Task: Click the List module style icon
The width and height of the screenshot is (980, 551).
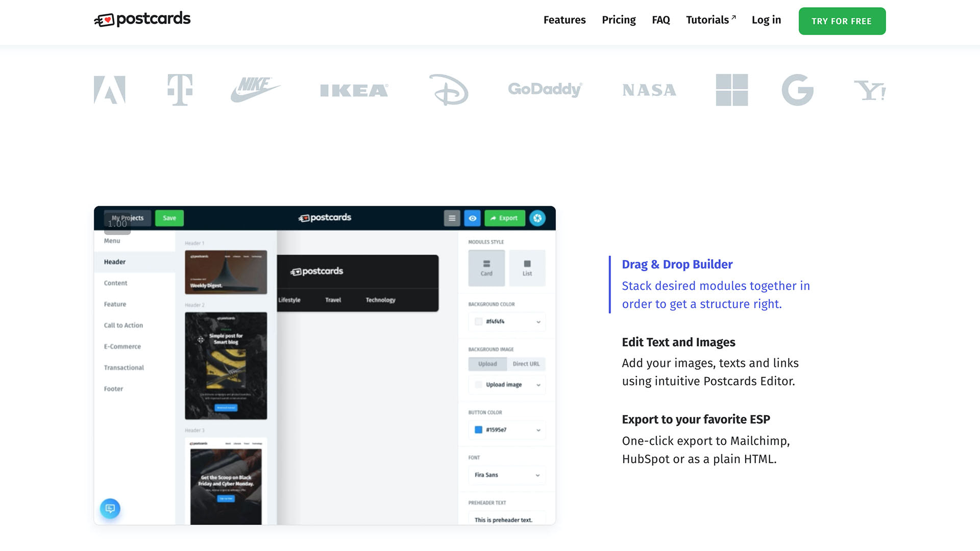Action: 526,267
